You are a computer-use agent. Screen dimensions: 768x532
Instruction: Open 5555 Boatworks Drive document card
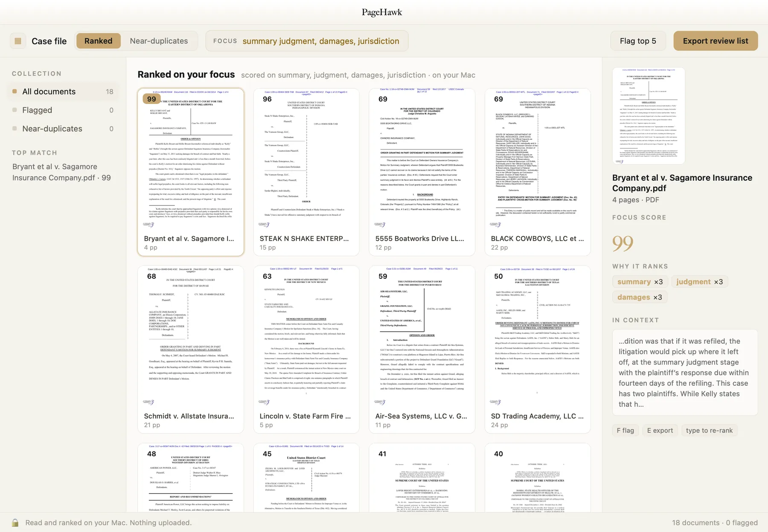422,172
